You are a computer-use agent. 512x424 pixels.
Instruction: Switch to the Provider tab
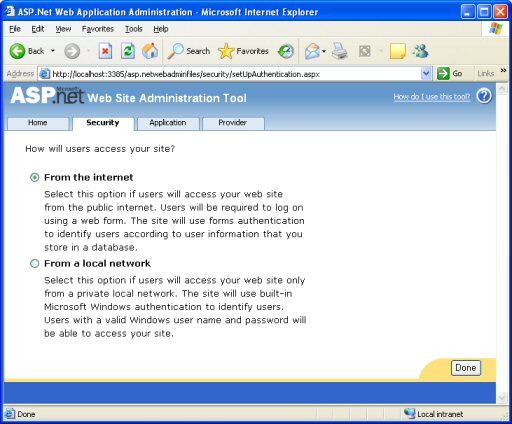click(x=233, y=123)
